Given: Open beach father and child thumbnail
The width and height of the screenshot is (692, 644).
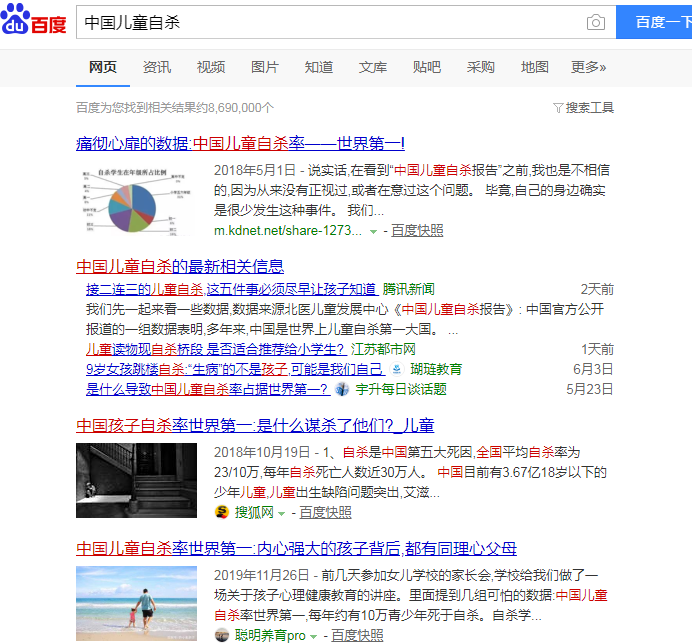Looking at the screenshot, I should pos(136,603).
